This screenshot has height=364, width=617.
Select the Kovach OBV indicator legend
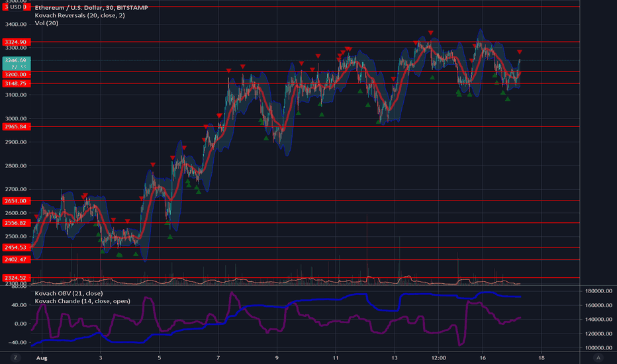click(x=69, y=293)
